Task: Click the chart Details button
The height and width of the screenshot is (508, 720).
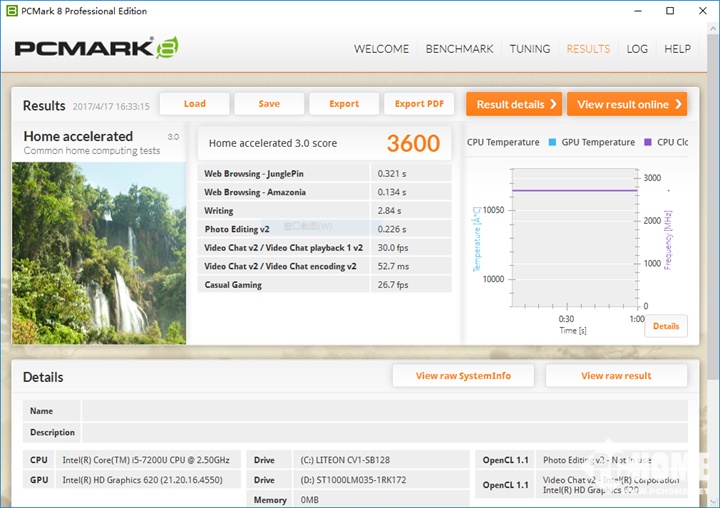Action: tap(665, 326)
